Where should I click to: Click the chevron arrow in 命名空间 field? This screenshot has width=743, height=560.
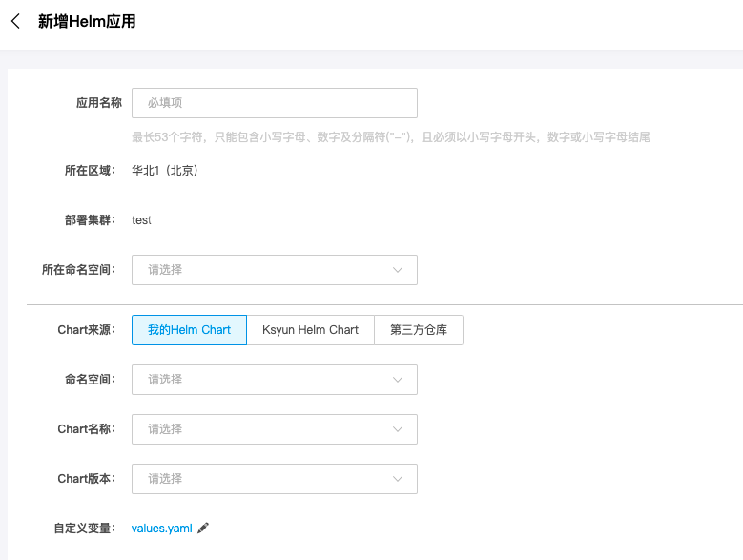(x=399, y=380)
